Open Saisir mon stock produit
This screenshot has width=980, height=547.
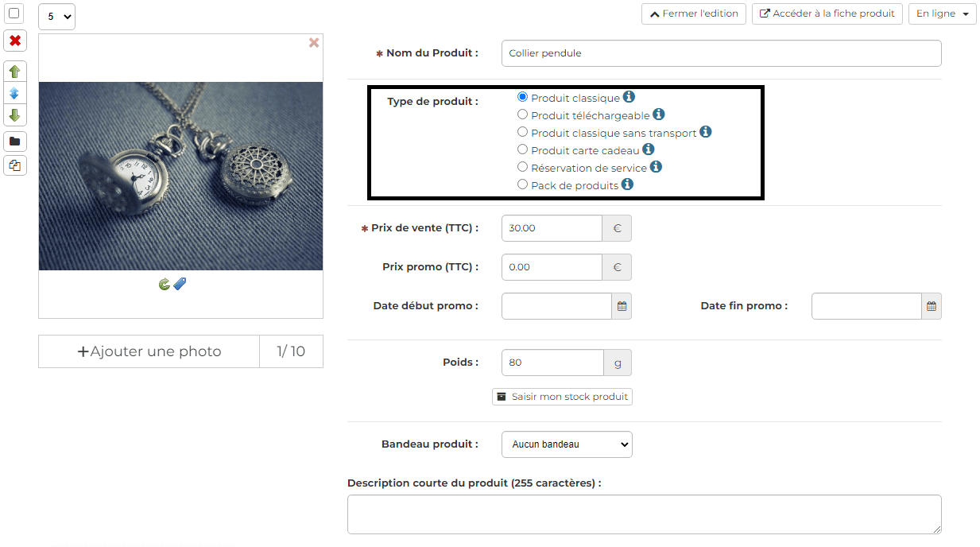[x=562, y=396]
